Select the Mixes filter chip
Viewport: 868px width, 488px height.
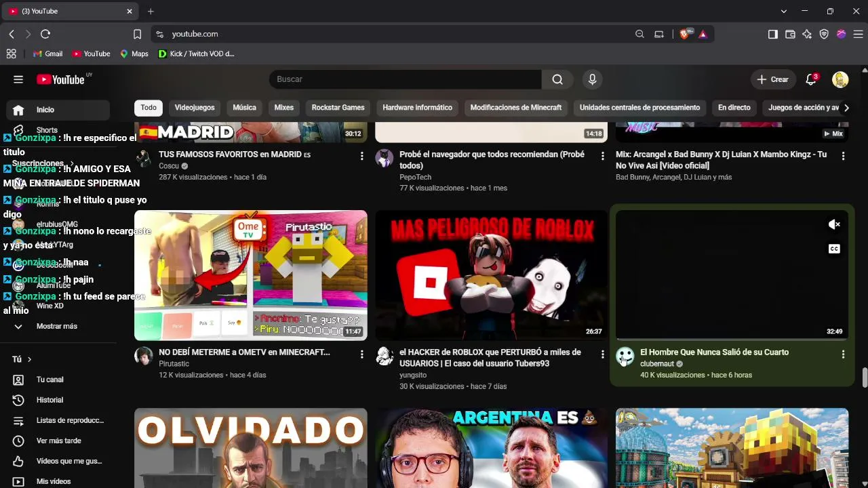(x=284, y=108)
